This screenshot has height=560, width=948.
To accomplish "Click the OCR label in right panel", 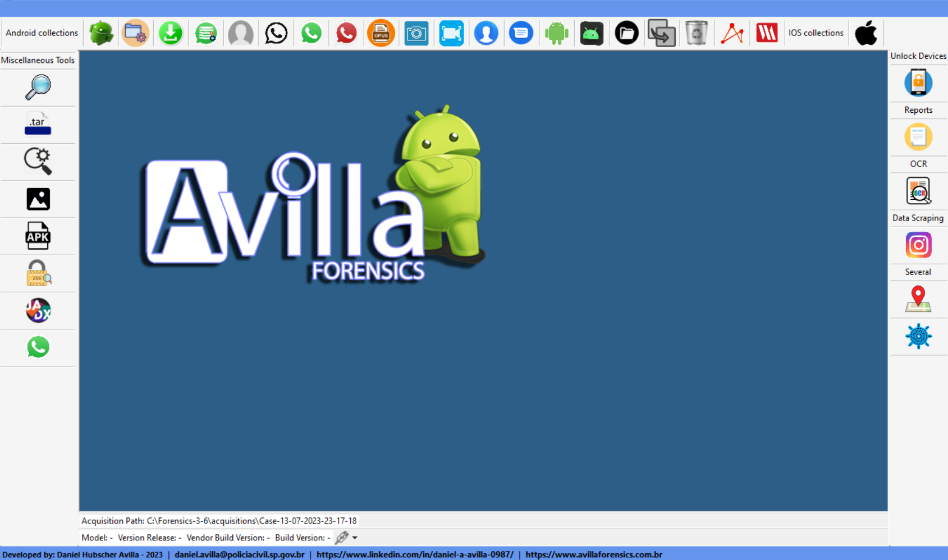I will [918, 164].
